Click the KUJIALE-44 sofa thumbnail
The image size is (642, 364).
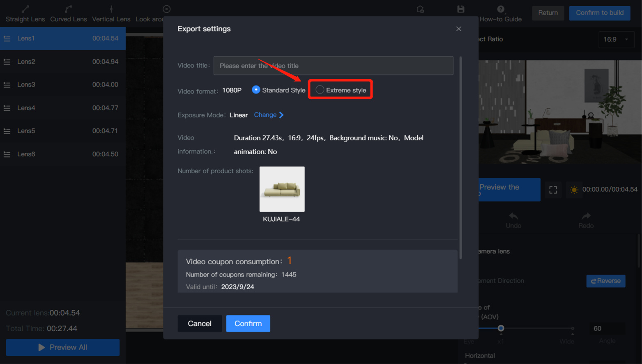282,189
